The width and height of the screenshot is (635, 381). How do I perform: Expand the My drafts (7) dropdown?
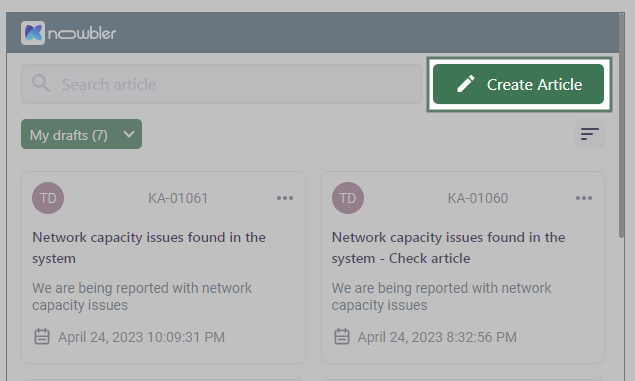point(81,134)
